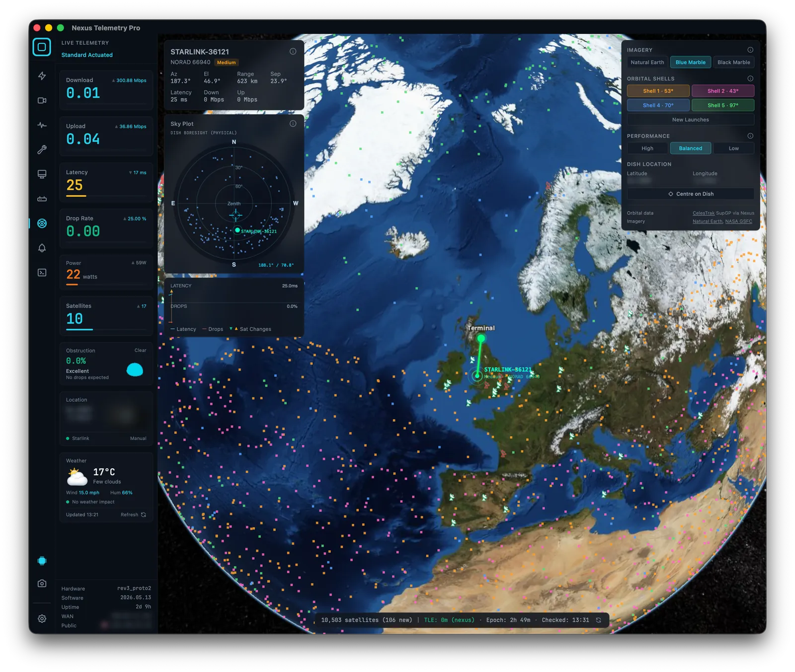The width and height of the screenshot is (795, 672).
Task: Click Centre on Dish button
Action: [690, 194]
